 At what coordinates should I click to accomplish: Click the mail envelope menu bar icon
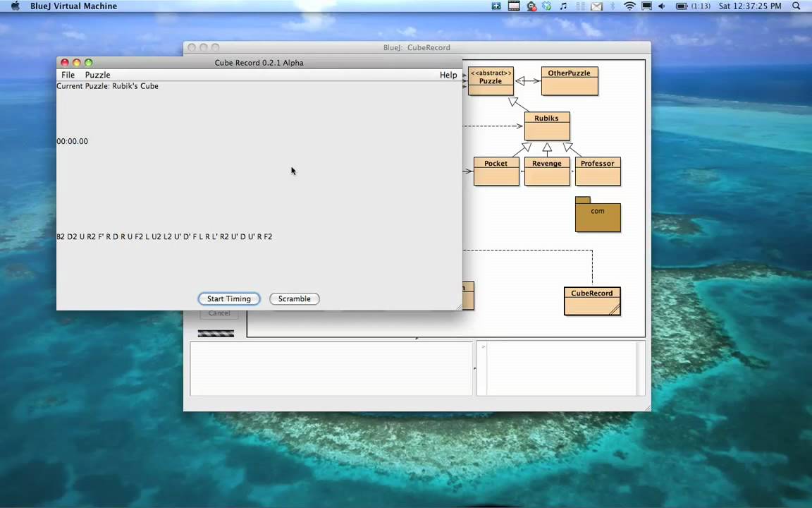596,6
